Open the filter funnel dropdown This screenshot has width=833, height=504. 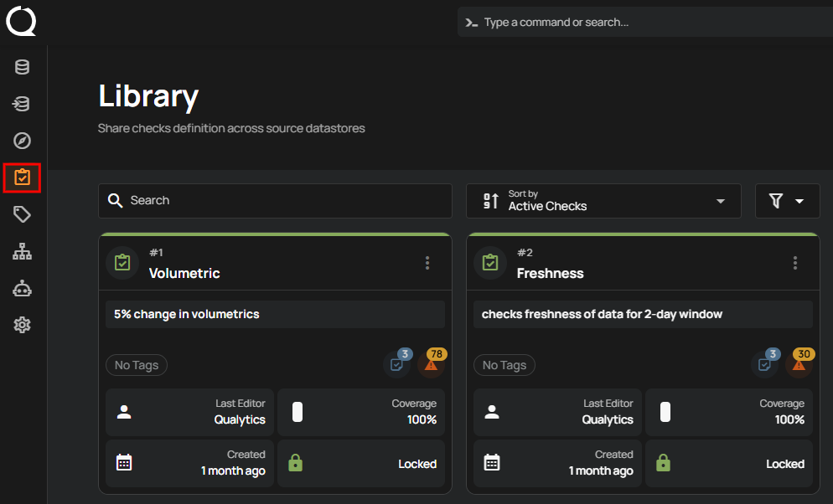pos(787,201)
